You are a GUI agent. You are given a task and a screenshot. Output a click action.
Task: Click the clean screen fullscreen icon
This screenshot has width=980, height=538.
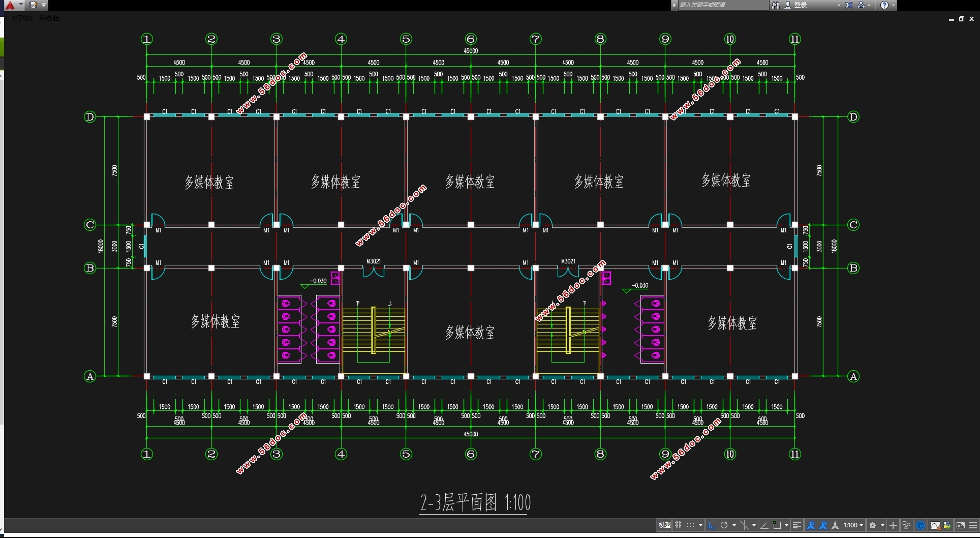click(961, 525)
